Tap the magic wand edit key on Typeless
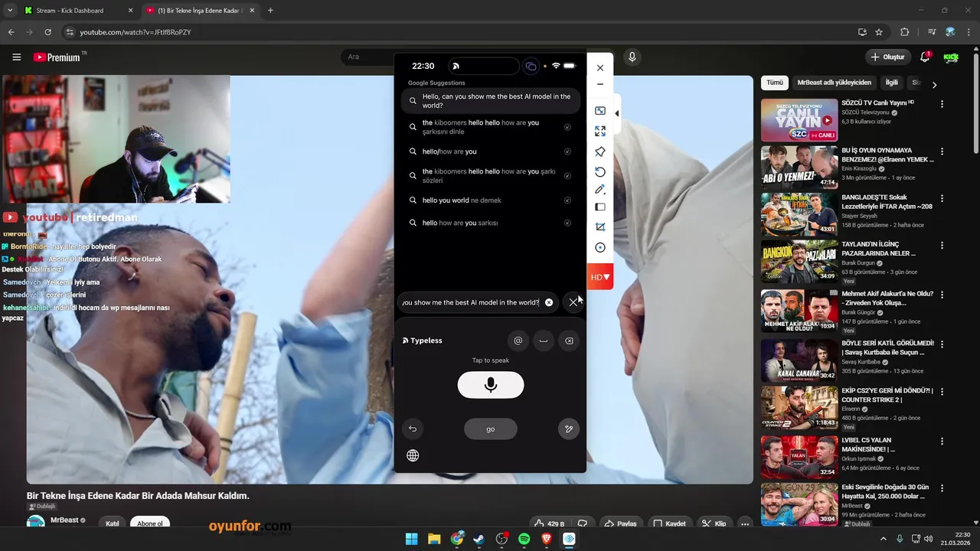The image size is (980, 551). coord(569,429)
